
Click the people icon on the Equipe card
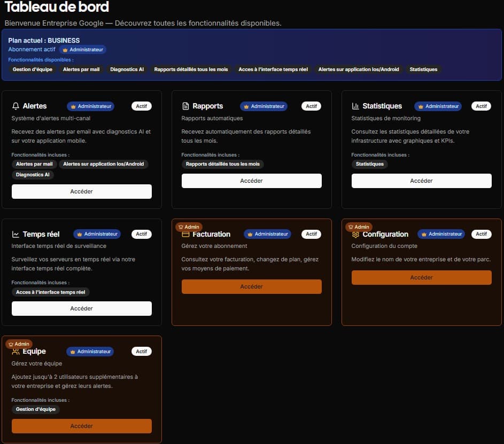[x=17, y=351]
